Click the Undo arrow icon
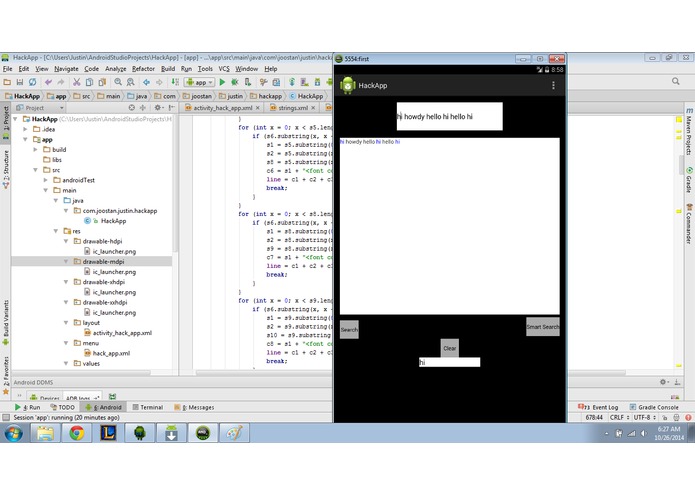 coord(48,82)
